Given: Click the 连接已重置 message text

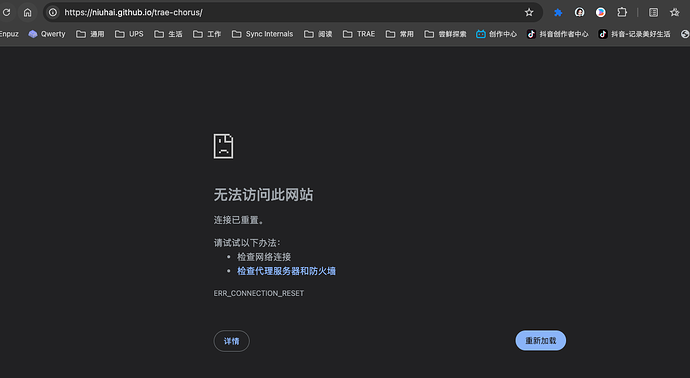Looking at the screenshot, I should tap(239, 220).
